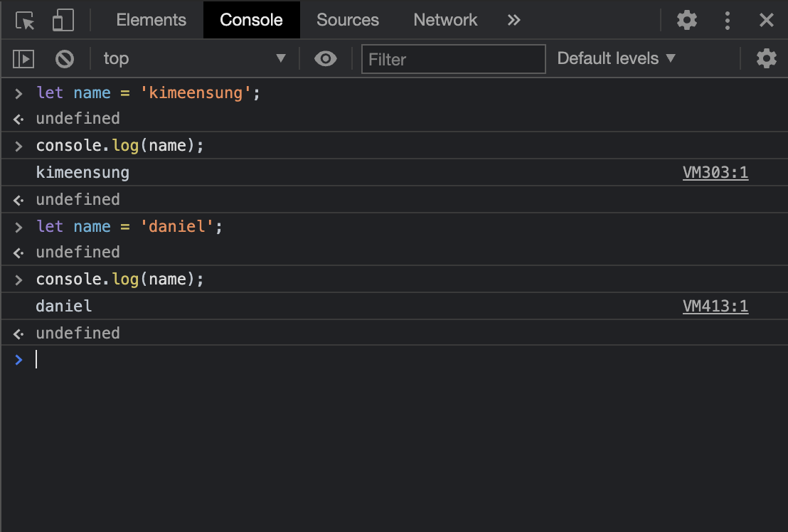Viewport: 788px width, 532px height.
Task: Create a live expression with eye icon
Action: (326, 59)
